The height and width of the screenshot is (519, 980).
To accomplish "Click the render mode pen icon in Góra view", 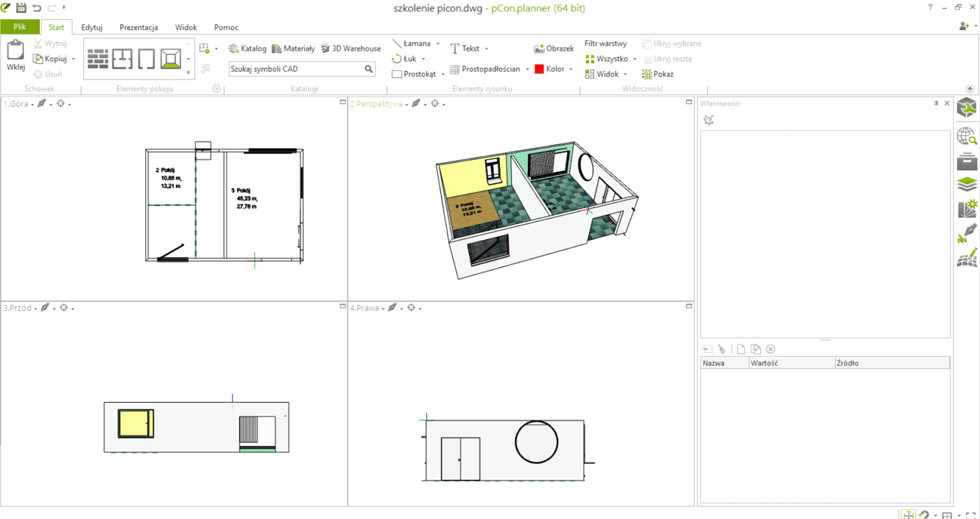I will pos(42,103).
